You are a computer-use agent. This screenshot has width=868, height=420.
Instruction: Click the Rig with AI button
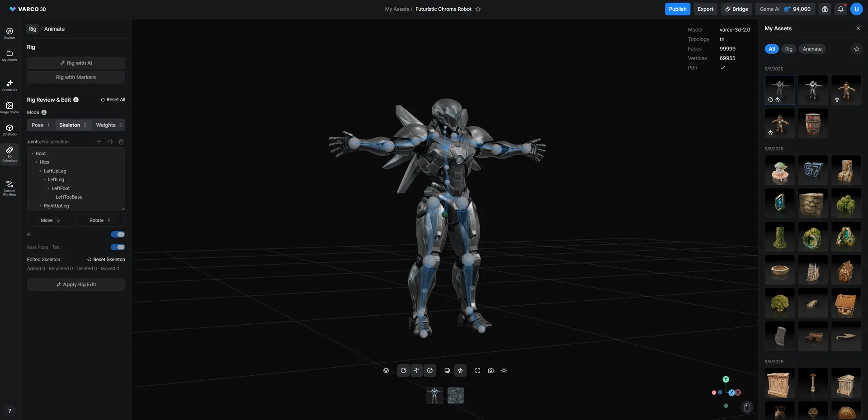point(76,63)
